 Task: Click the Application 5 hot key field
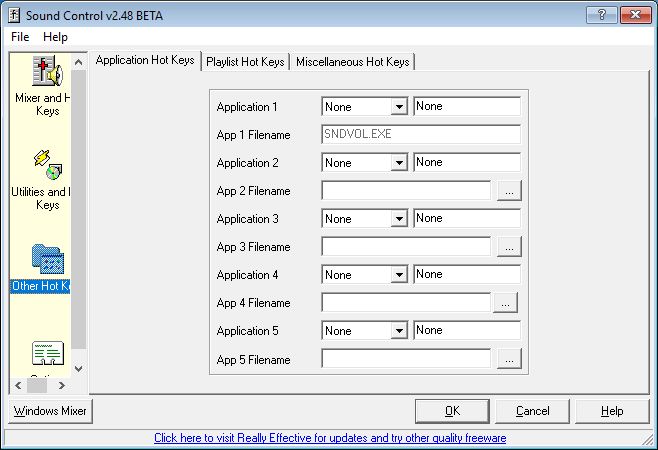pos(467,330)
